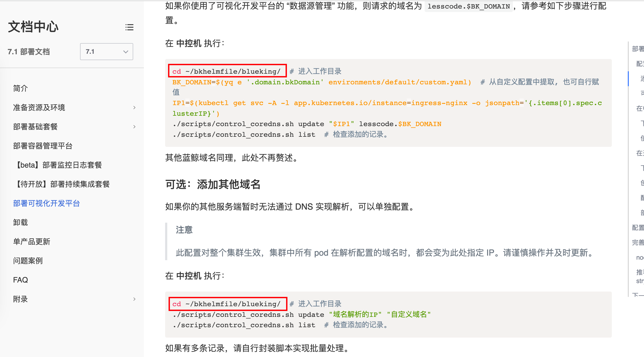Image resolution: width=644 pixels, height=357 pixels.
Task: Open 【beta】部署监控日志套餐 page
Action: tap(59, 165)
